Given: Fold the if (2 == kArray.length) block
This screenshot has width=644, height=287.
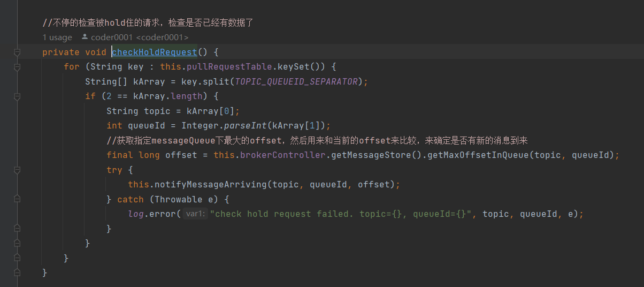Looking at the screenshot, I should pos(17,96).
